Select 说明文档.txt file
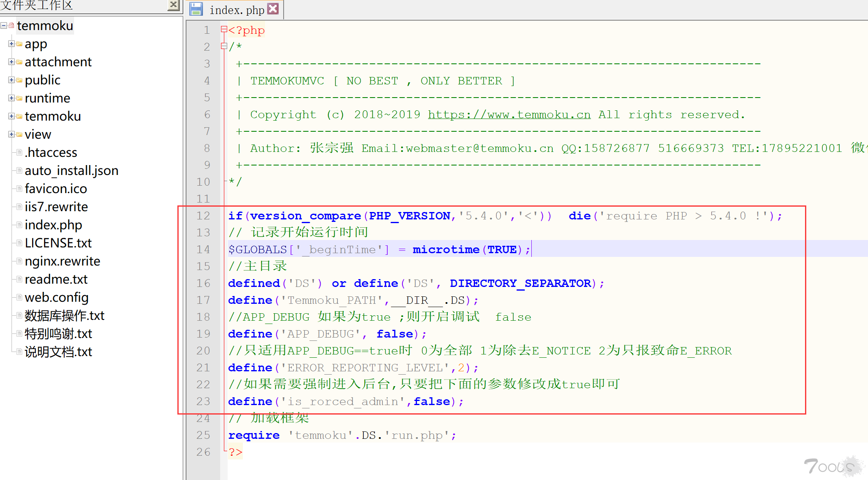868x480 pixels. (x=58, y=352)
